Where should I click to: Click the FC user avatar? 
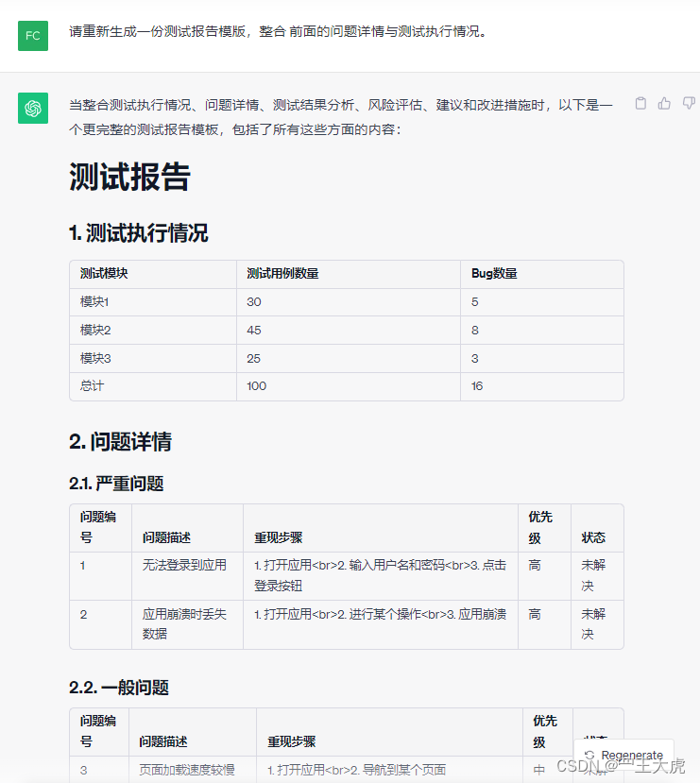pyautogui.click(x=33, y=36)
